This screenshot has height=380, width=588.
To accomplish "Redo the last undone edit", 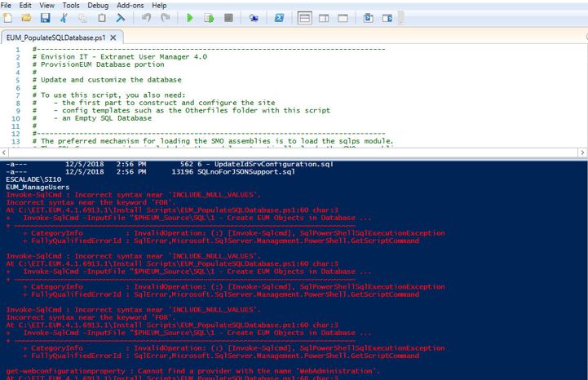I will [165, 18].
